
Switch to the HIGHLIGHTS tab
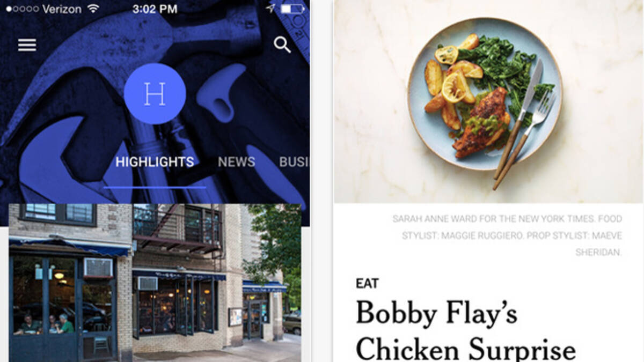click(155, 162)
